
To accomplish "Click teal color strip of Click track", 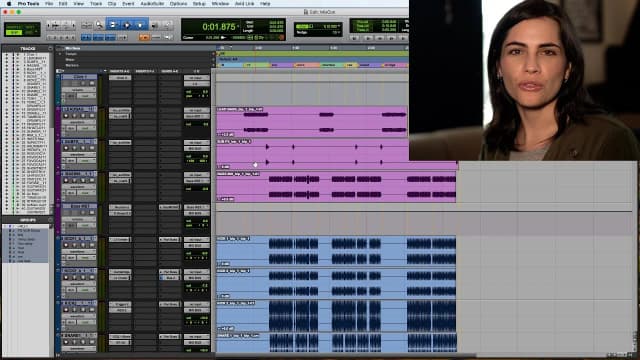I will [x=58, y=89].
